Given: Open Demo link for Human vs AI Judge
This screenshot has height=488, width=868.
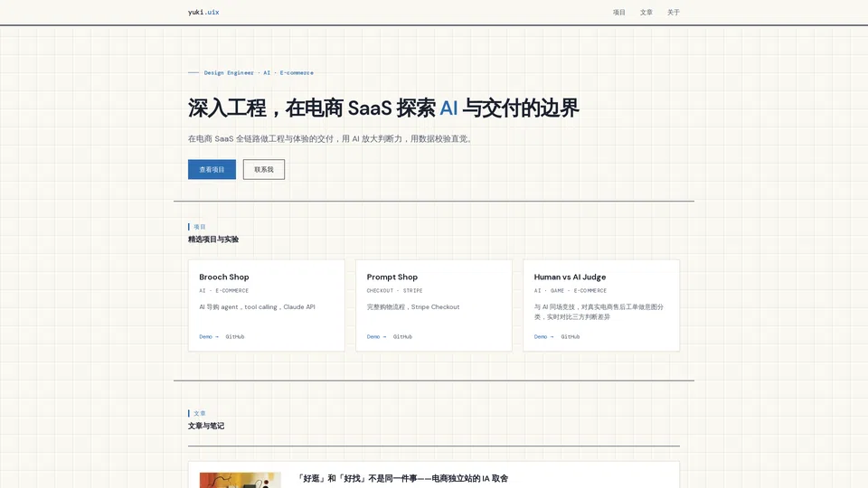Looking at the screenshot, I should point(543,336).
